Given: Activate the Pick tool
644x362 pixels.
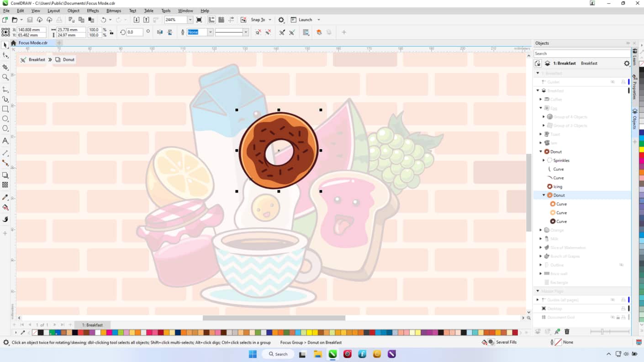Looking at the screenshot, I should pyautogui.click(x=5, y=45).
